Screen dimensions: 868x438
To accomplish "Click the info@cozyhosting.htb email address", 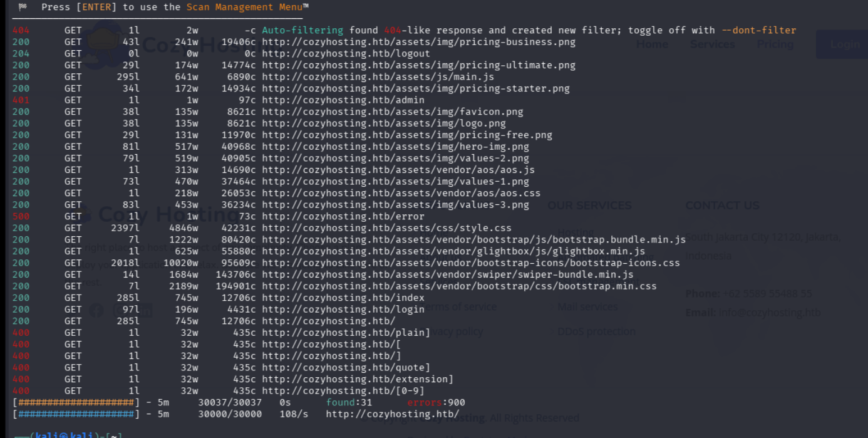I will click(x=769, y=312).
